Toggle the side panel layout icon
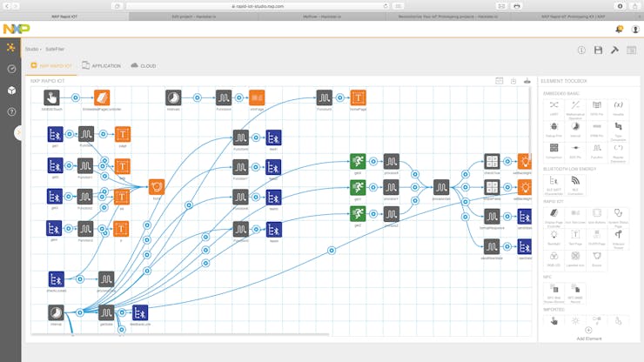Image resolution: width=644 pixels, height=362 pixels. [x=632, y=50]
